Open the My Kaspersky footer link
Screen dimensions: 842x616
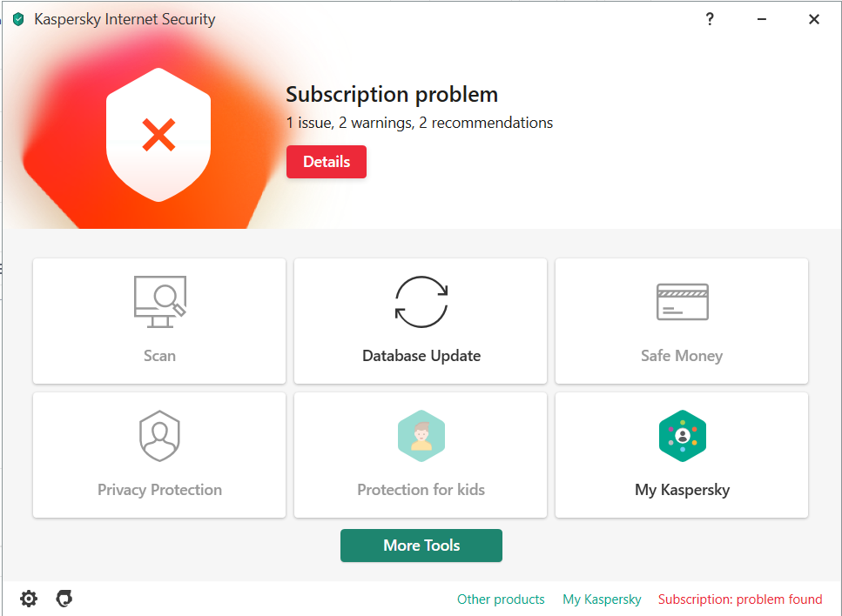pyautogui.click(x=602, y=599)
